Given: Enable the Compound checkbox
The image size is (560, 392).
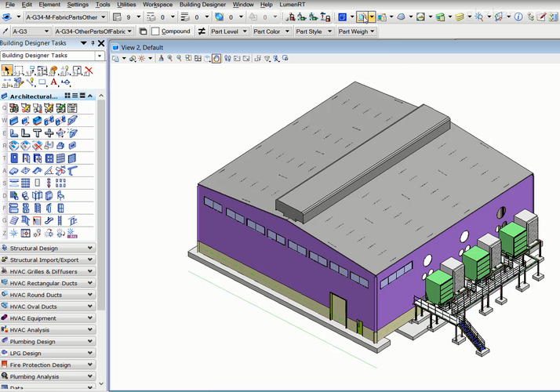Looking at the screenshot, I should (x=155, y=31).
